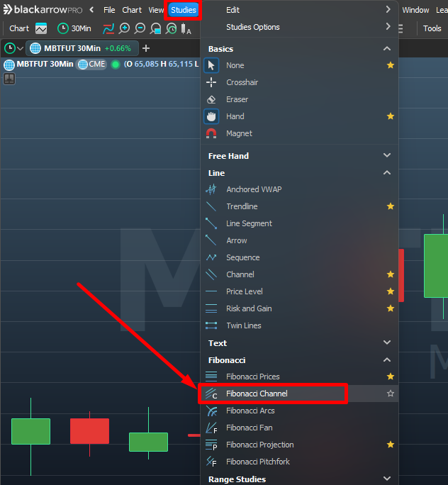Viewport: 448px width, 485px height.
Task: Select the Arrow drawing icon
Action: (x=211, y=240)
